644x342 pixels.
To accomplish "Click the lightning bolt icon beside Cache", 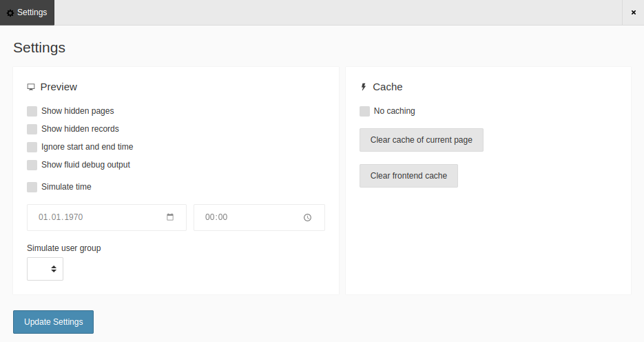I will pos(364,87).
